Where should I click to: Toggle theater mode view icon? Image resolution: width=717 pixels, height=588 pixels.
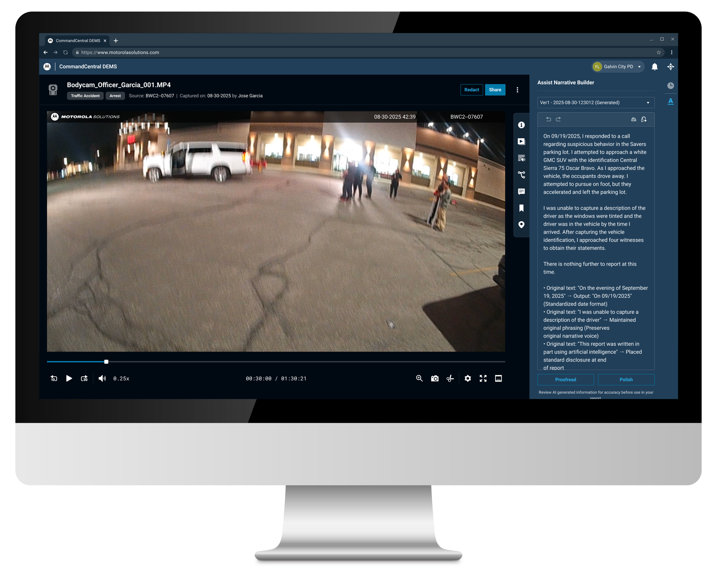(498, 378)
